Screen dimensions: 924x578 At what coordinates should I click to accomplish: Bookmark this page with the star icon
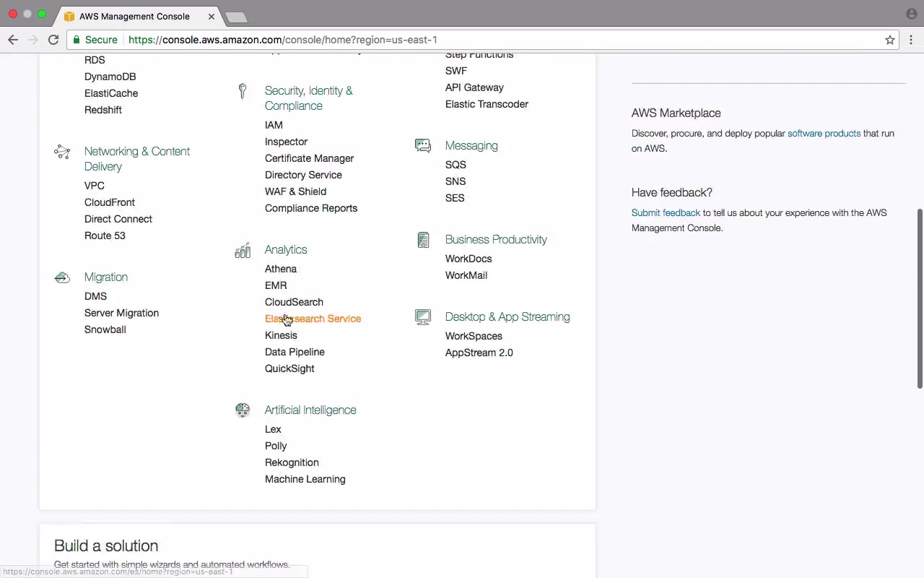(x=890, y=40)
